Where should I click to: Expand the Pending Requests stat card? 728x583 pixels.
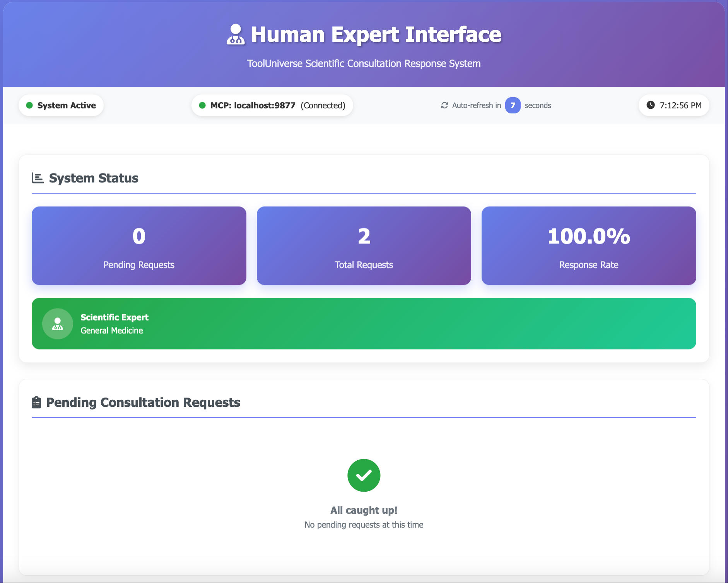point(138,245)
